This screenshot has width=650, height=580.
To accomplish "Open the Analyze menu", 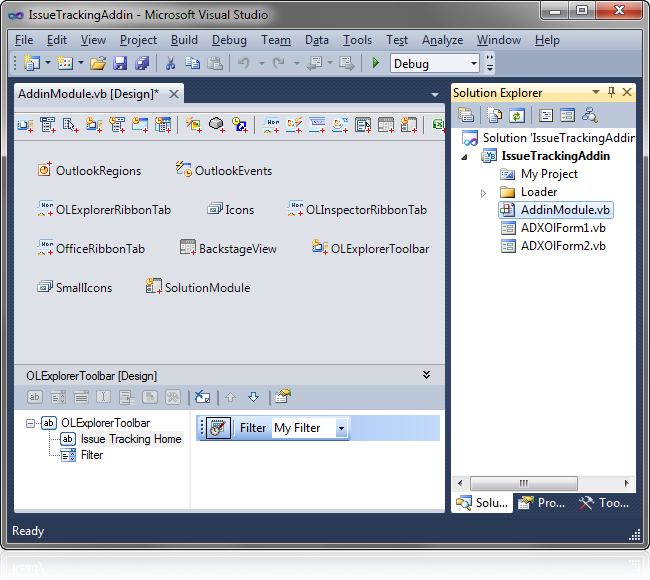I will (x=442, y=40).
